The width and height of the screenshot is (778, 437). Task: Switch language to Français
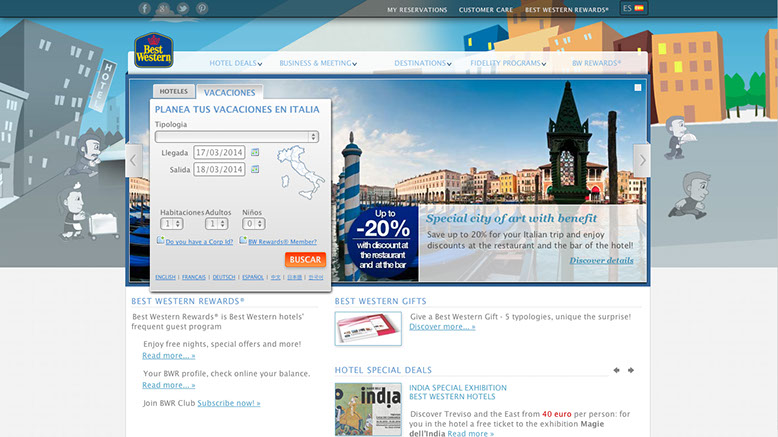[x=194, y=277]
